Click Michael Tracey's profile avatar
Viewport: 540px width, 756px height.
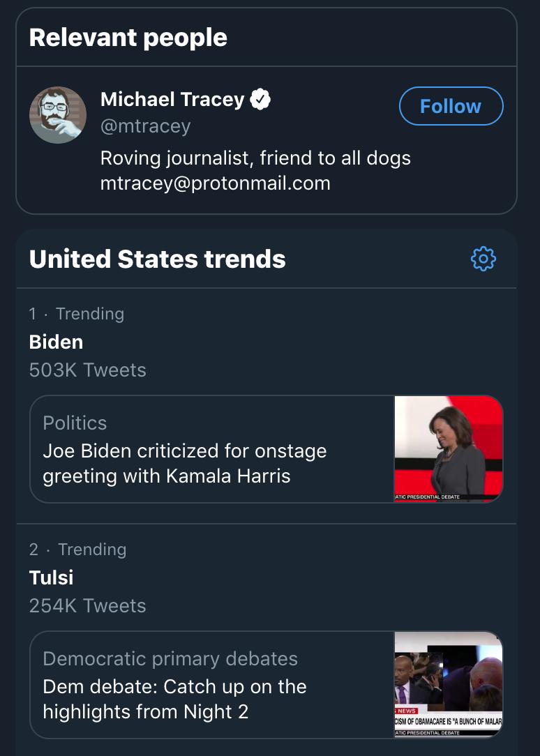(58, 115)
